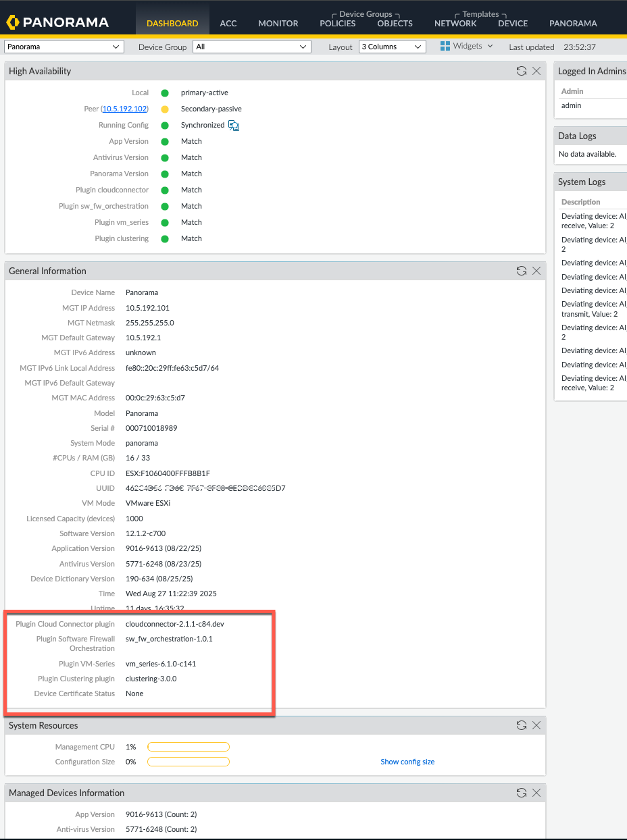Open the Panorama tab

click(x=573, y=23)
